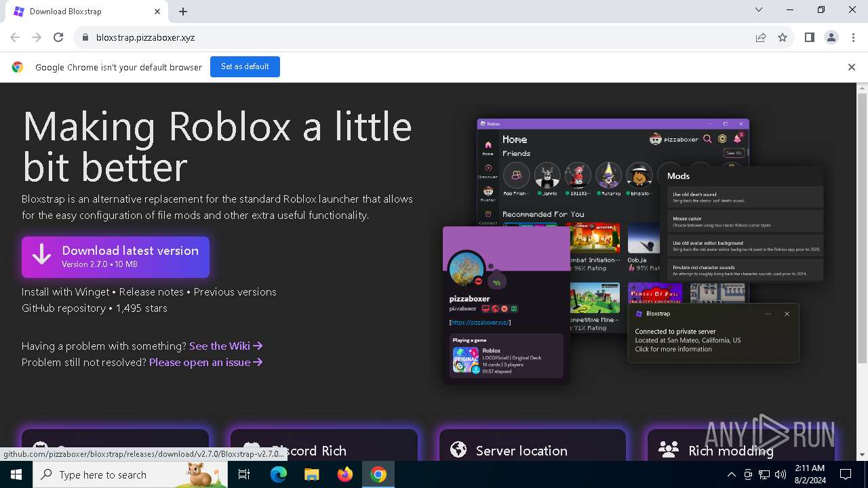Dismiss the default browser notification bar
The image size is (868, 488).
click(851, 67)
